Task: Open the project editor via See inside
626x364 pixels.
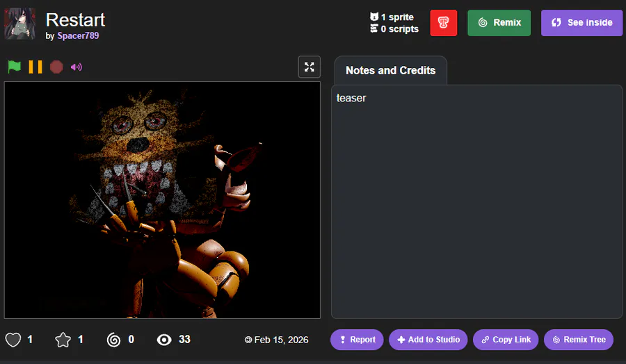Action: (581, 23)
